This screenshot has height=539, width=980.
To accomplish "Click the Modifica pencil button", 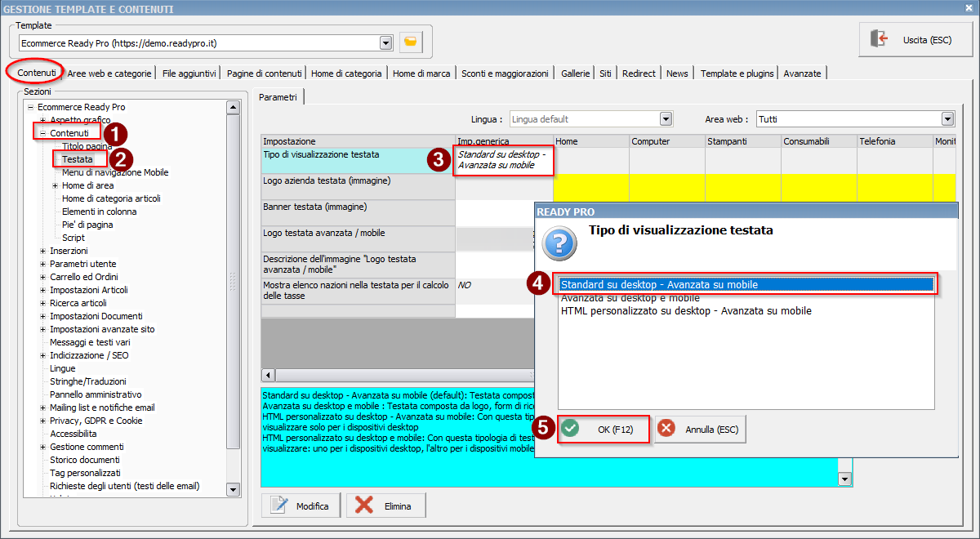I will pos(300,506).
